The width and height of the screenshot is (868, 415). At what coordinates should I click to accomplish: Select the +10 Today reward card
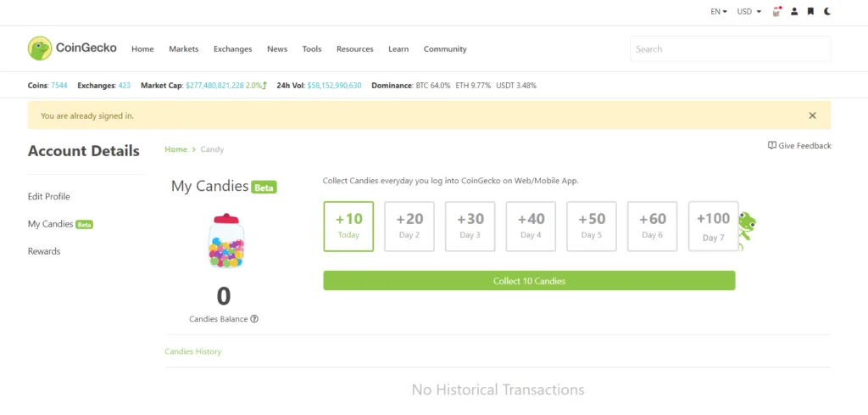(x=348, y=226)
